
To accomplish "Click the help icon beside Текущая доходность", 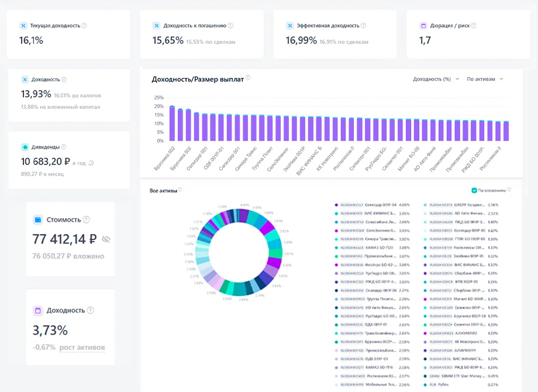I will click(84, 25).
